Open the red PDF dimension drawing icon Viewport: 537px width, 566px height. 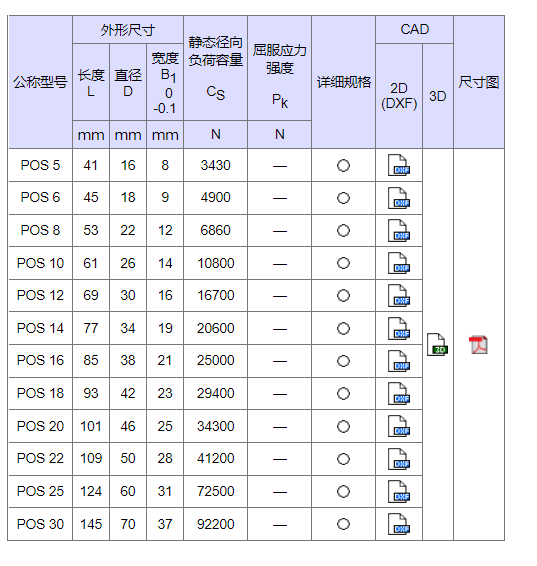[x=478, y=345]
